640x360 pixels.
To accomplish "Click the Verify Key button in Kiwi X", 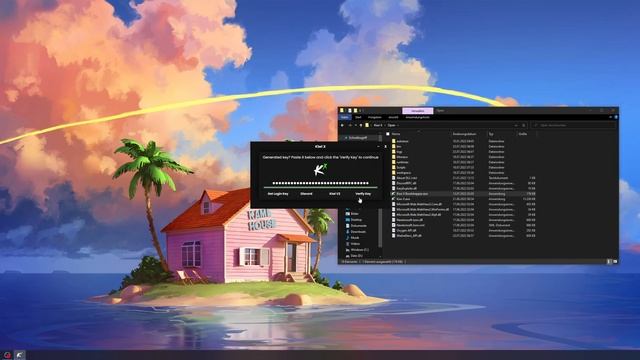I will (363, 194).
